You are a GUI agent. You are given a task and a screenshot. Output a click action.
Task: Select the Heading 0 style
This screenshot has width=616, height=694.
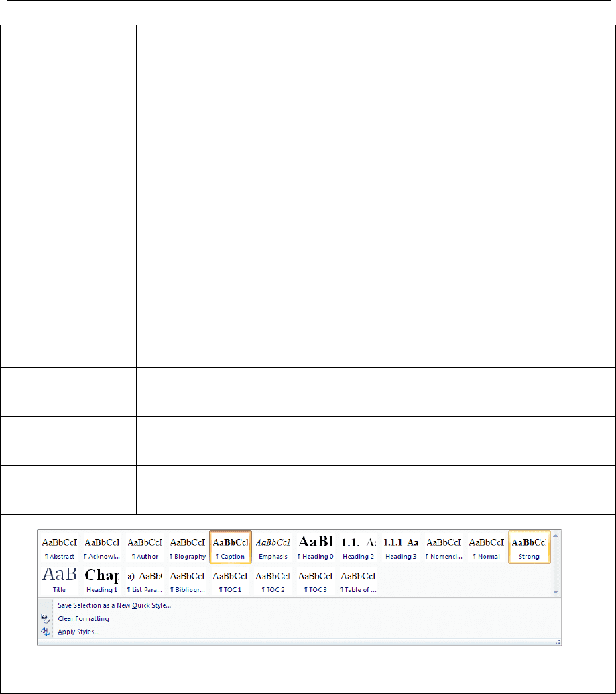316,547
